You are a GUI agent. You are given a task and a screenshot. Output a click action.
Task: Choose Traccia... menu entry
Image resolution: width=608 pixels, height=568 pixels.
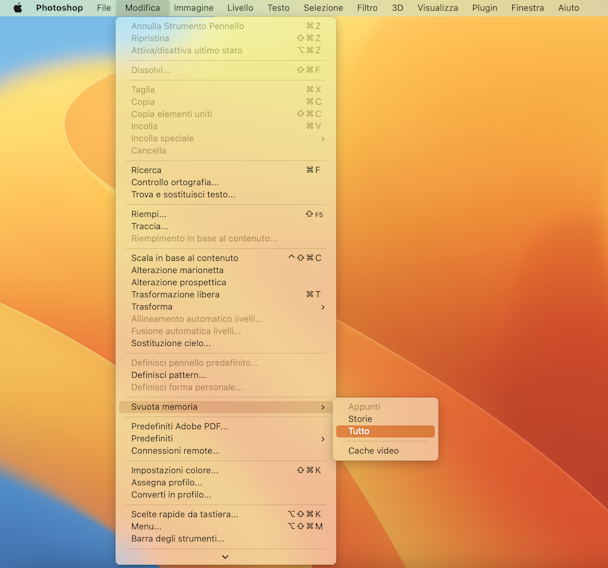(226, 226)
